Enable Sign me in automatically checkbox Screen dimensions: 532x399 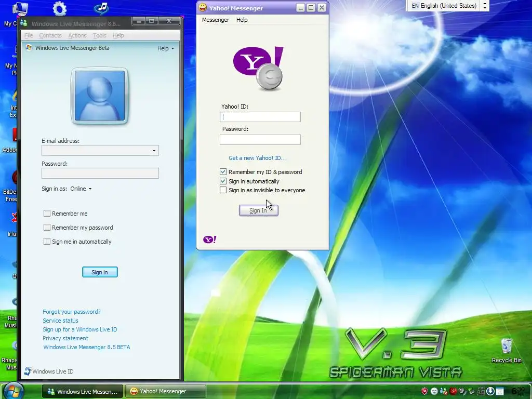[x=47, y=241]
